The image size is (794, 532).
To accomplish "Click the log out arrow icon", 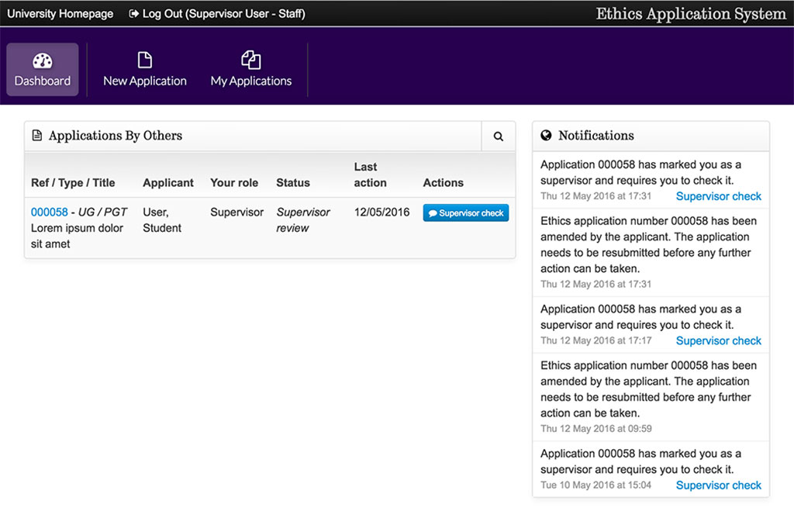I will (133, 14).
